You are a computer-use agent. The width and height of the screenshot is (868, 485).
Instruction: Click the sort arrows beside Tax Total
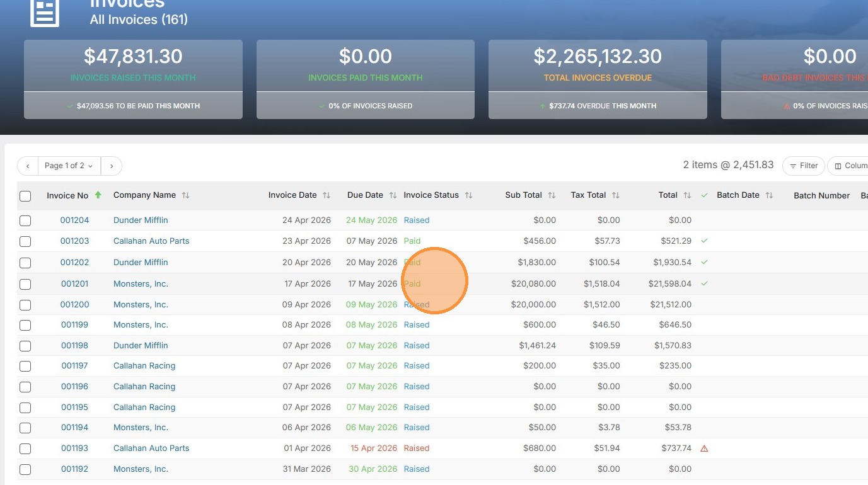pyautogui.click(x=615, y=195)
